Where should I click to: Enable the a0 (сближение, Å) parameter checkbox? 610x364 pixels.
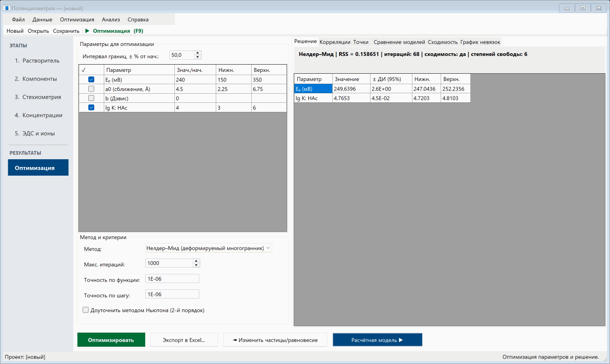point(91,89)
